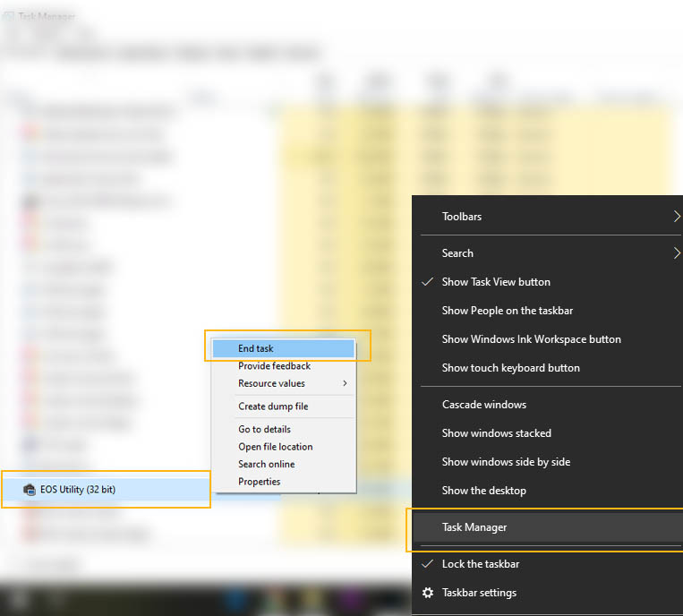Expand the Resource values submenu
Viewport: 683px width, 616px height.
[x=284, y=383]
